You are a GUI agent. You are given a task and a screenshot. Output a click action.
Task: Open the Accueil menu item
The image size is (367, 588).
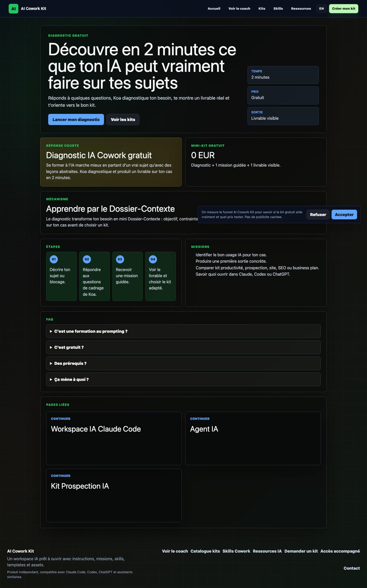pyautogui.click(x=214, y=9)
